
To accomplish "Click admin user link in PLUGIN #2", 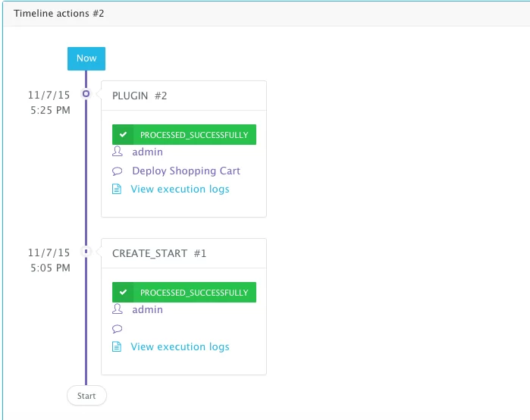I will pyautogui.click(x=147, y=152).
